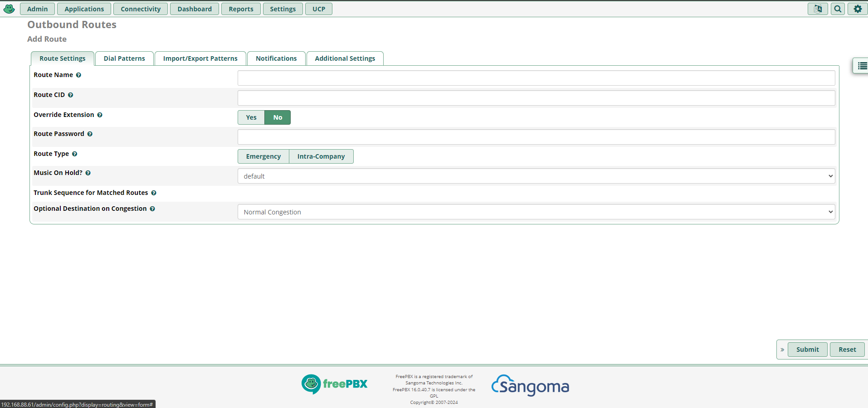Expand the chevron next to Submit
The image size is (868, 408).
click(782, 350)
